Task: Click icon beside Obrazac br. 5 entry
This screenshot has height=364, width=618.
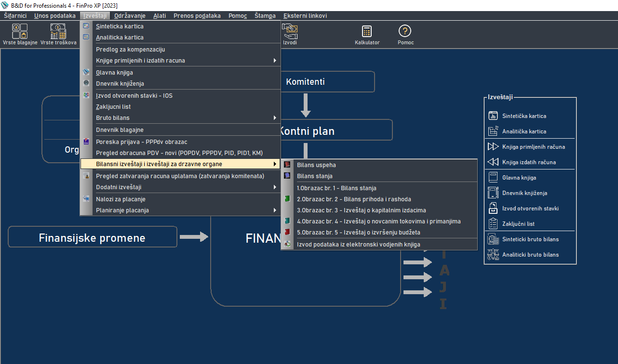Action: (x=287, y=232)
